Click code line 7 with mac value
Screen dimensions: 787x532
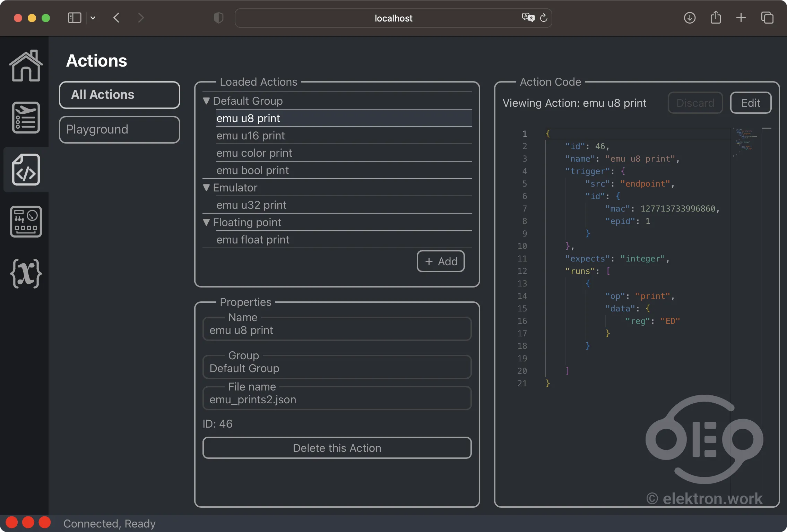(x=662, y=209)
